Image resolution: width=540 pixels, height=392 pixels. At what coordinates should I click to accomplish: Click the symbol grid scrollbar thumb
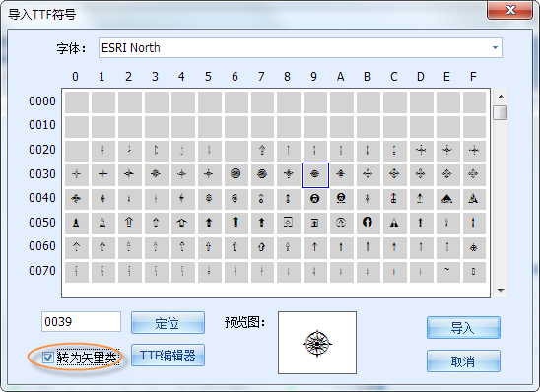coord(501,113)
